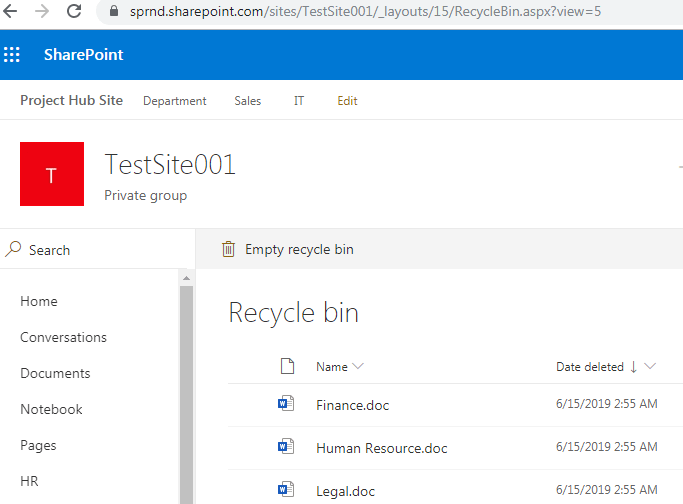683x504 pixels.
Task: Open the TestSite001 site title
Action: pyautogui.click(x=170, y=165)
